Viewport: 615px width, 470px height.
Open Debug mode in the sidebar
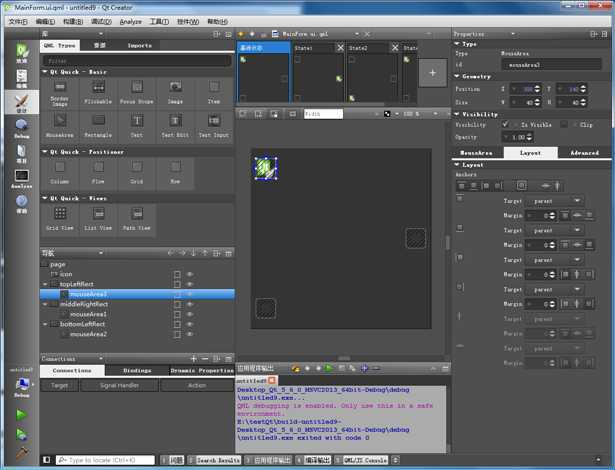click(x=22, y=128)
